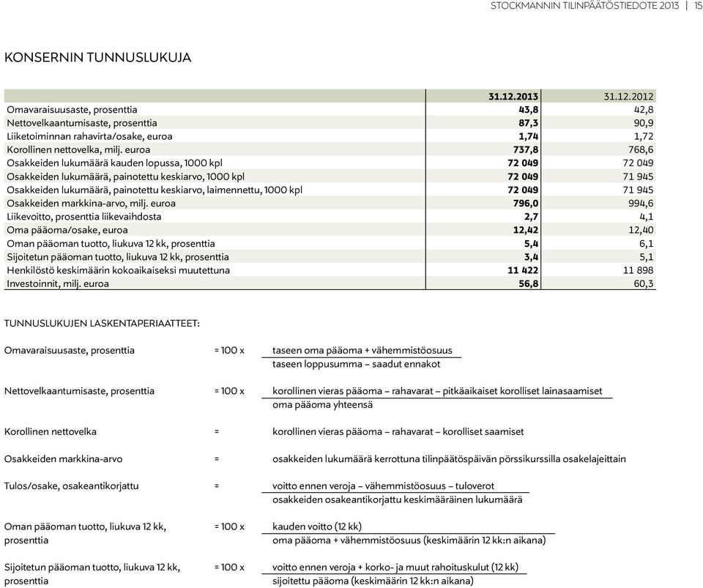Select the definition label 'Korollinen nettovelka'
The height and width of the screenshot is (588, 703).
click(51, 432)
